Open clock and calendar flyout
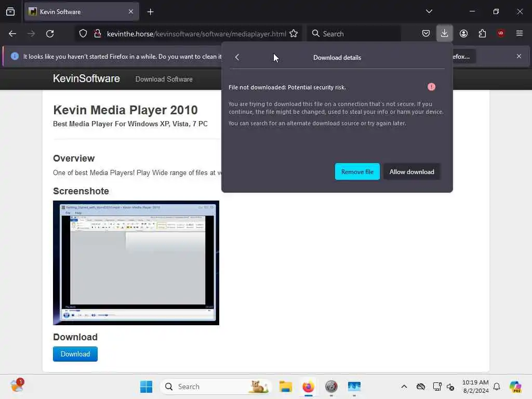Viewport: 532px width, 399px height. (x=475, y=387)
